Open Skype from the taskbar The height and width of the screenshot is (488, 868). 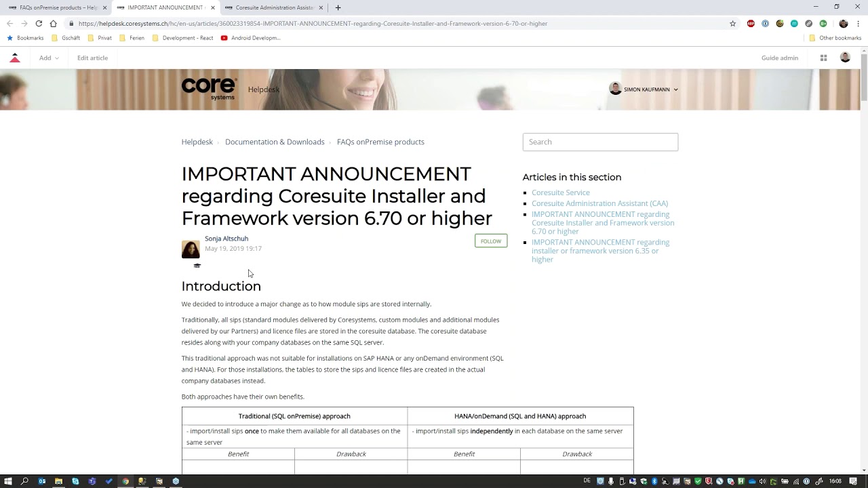(75, 481)
